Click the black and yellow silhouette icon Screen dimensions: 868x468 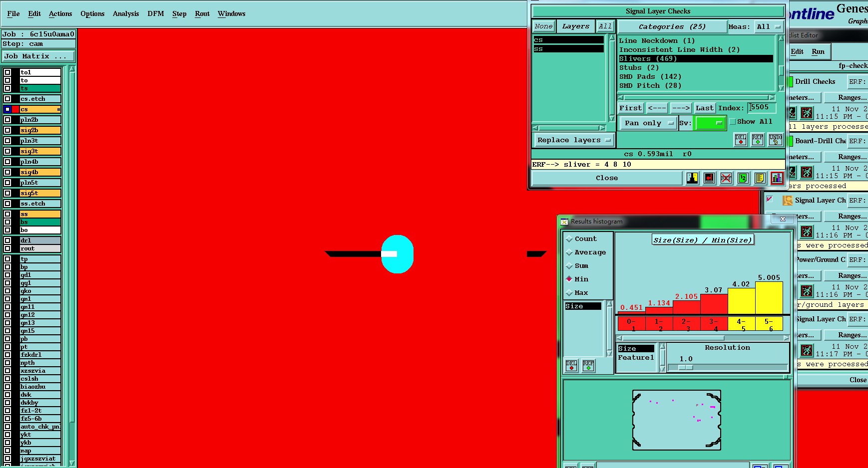692,178
